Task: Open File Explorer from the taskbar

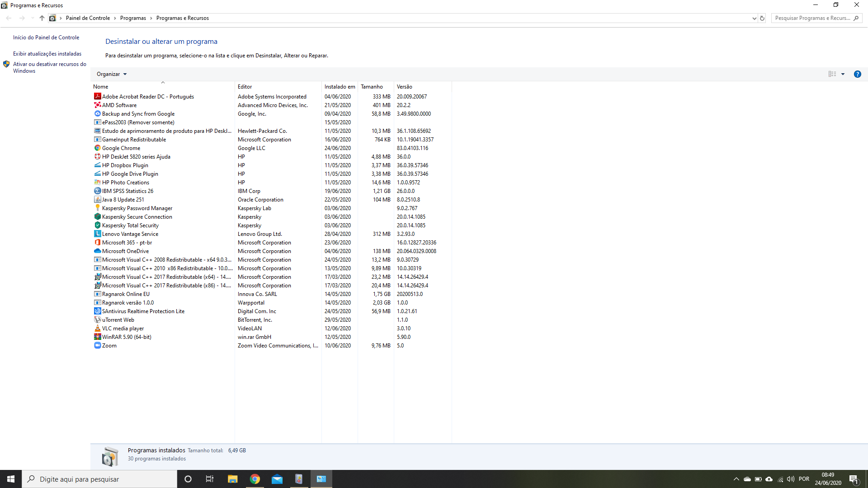Action: tap(233, 479)
